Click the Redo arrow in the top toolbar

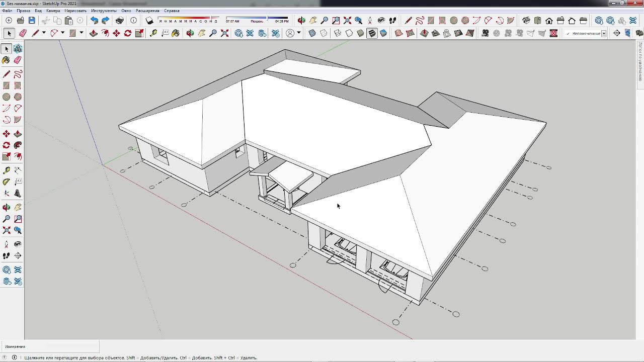[105, 21]
